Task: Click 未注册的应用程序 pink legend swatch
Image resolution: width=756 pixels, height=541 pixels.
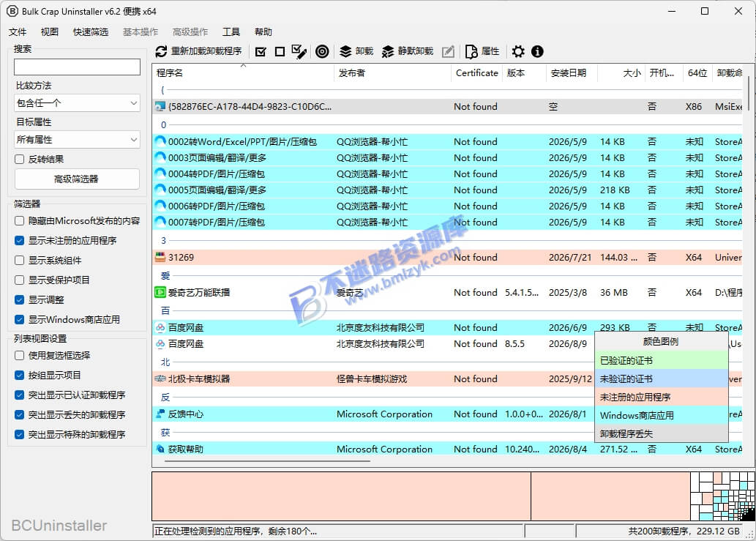Action: (661, 397)
